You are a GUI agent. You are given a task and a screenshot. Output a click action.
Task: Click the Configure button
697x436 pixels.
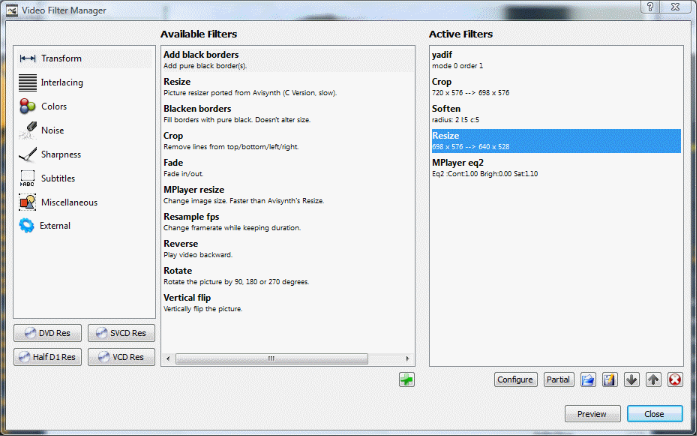pyautogui.click(x=516, y=380)
